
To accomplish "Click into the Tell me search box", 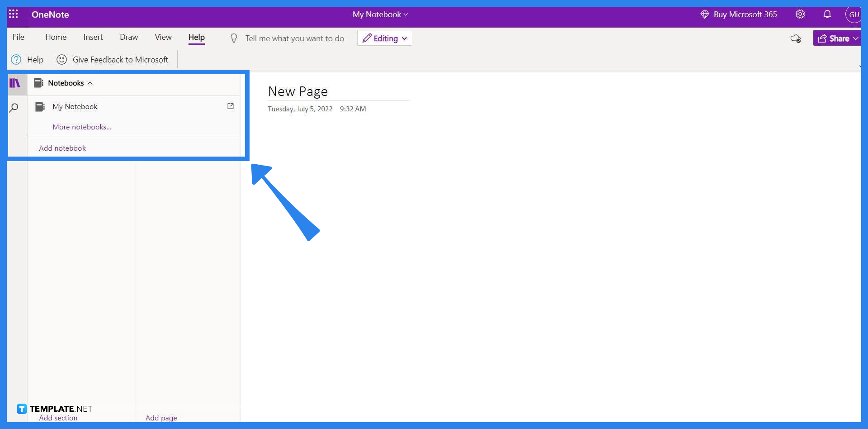I will (x=294, y=38).
